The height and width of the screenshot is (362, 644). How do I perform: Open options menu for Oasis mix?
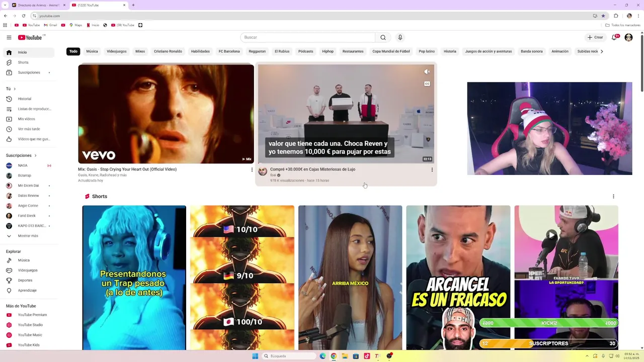point(252,170)
